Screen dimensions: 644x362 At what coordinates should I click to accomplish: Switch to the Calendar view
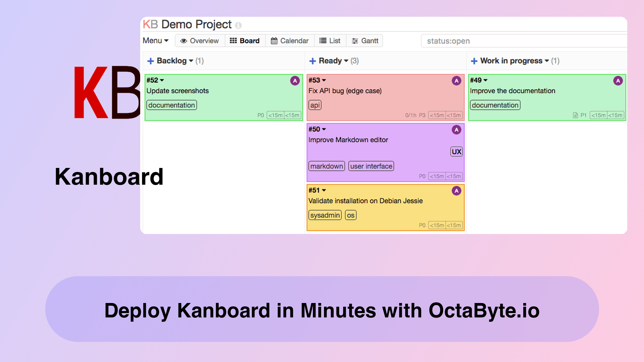289,41
